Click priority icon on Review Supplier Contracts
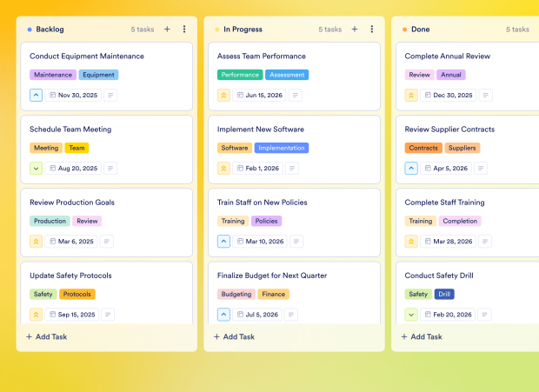Viewport: 539px width, 392px height. (x=411, y=169)
